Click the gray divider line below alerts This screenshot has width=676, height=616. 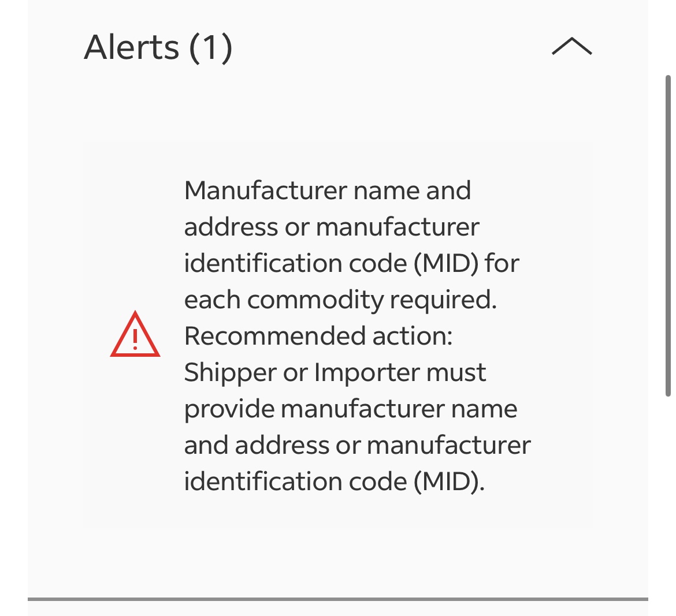[338, 599]
